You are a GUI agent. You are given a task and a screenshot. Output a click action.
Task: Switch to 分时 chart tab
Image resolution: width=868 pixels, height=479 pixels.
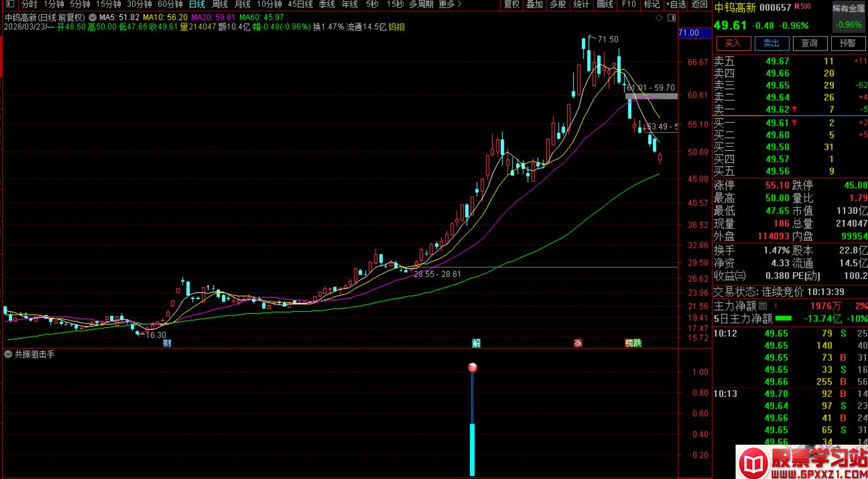coord(29,4)
